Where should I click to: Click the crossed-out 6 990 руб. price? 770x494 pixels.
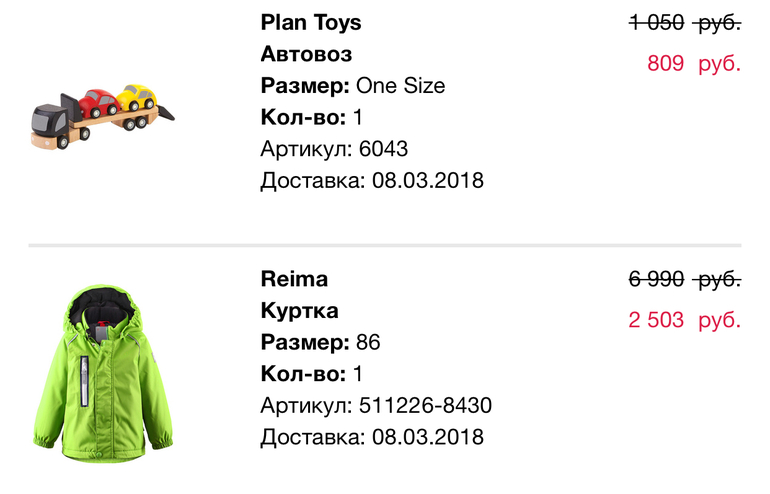click(684, 279)
